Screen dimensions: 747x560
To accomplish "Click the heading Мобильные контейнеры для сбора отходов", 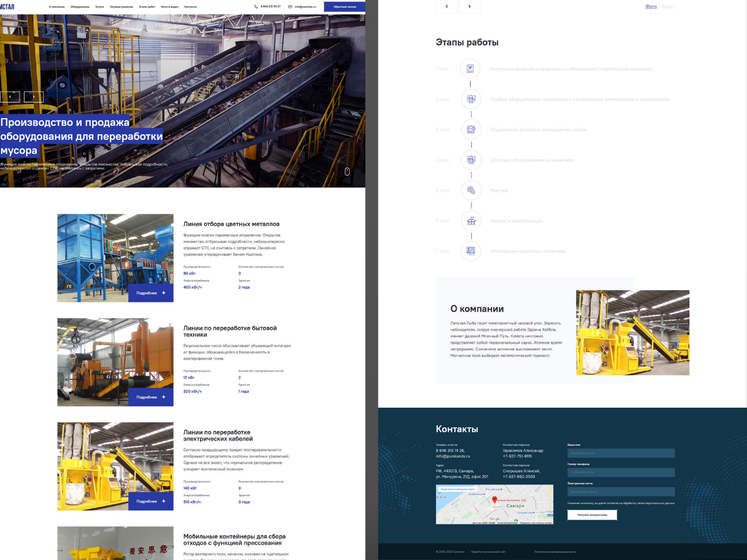I will pyautogui.click(x=235, y=539).
